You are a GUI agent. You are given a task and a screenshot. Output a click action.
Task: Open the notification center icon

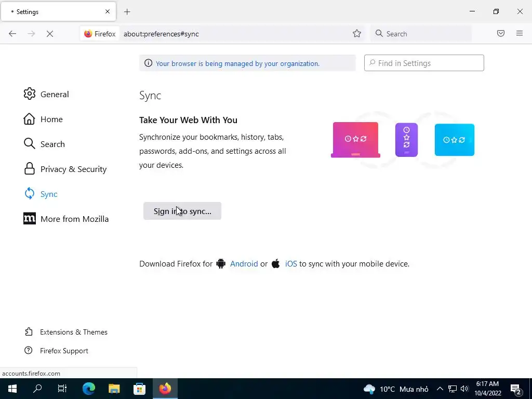[x=516, y=389]
